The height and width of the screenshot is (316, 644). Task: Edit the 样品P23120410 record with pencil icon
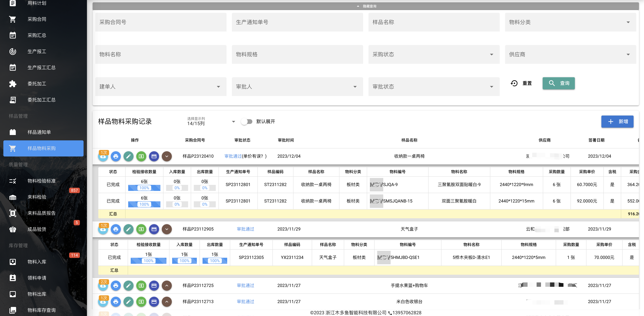click(129, 156)
